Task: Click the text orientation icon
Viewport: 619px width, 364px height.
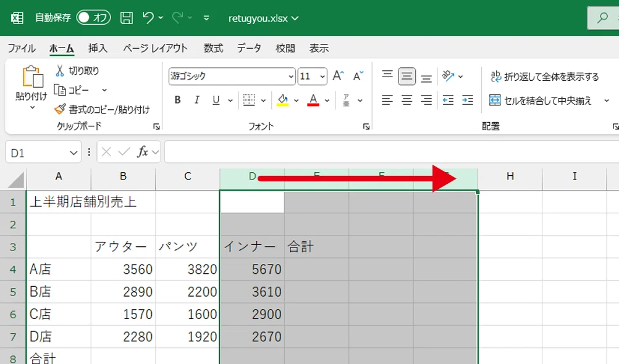Action: tap(448, 76)
